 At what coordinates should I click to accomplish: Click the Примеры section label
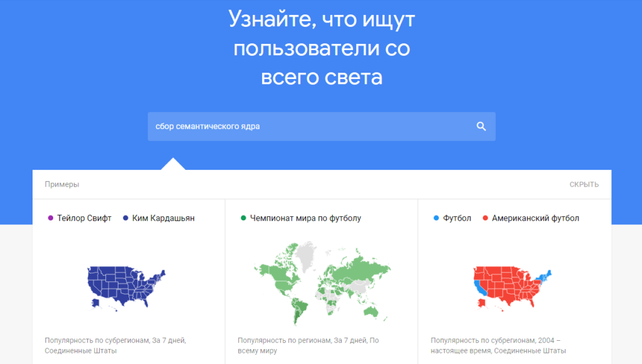(x=62, y=184)
